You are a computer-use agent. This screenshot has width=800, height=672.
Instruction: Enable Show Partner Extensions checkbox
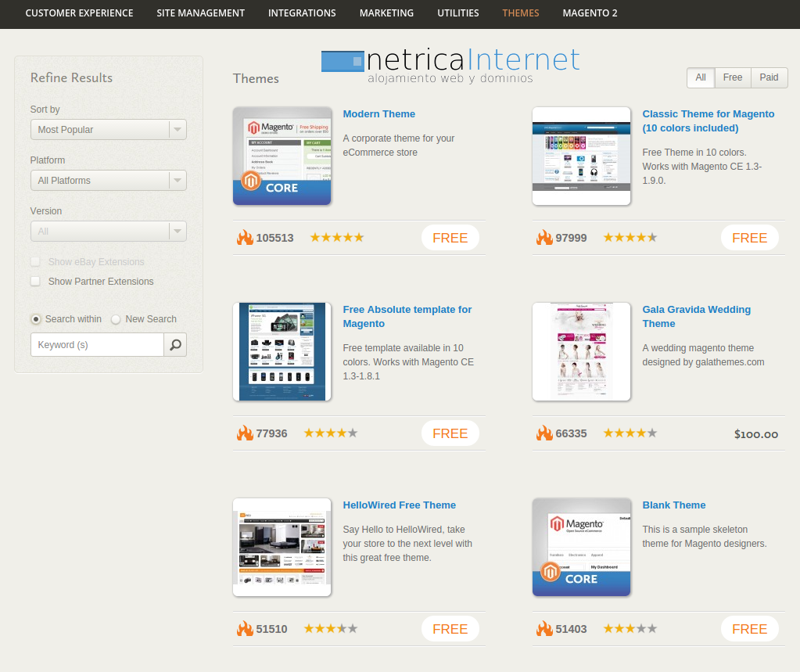(35, 282)
